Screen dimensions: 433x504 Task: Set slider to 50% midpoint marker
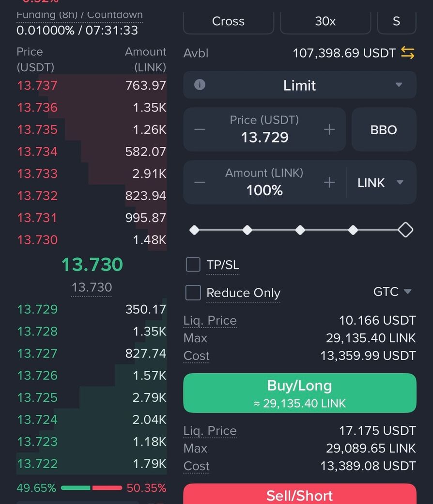(x=300, y=230)
